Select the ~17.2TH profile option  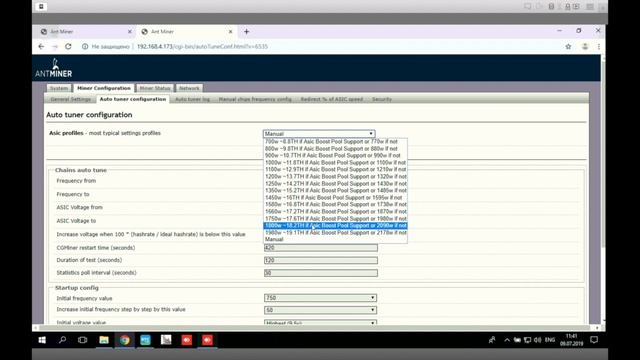point(335,211)
